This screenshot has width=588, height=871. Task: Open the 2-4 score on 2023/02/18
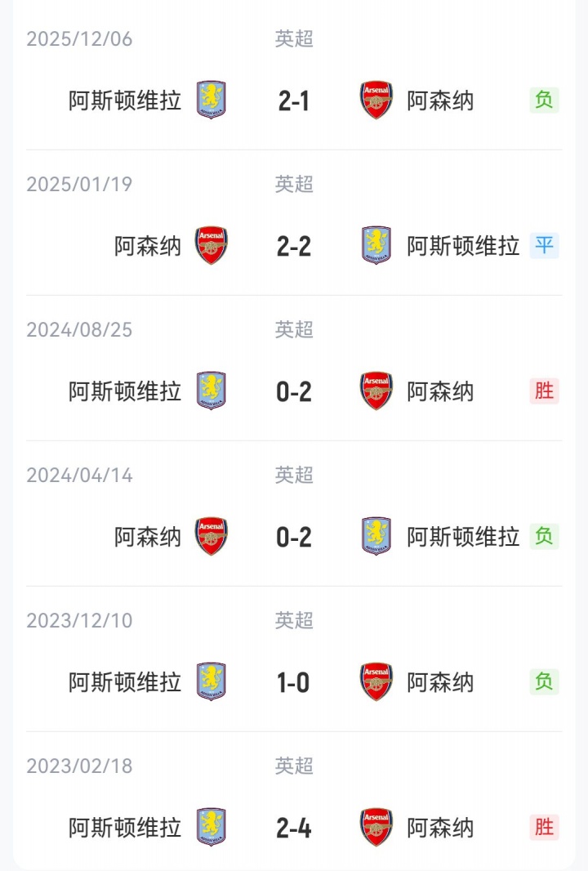pos(294,828)
